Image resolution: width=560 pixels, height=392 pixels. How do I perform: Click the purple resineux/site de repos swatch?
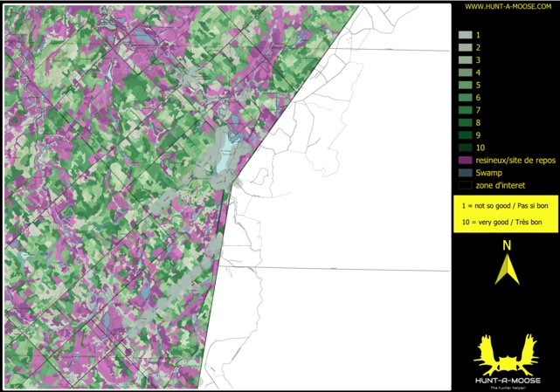(466, 161)
